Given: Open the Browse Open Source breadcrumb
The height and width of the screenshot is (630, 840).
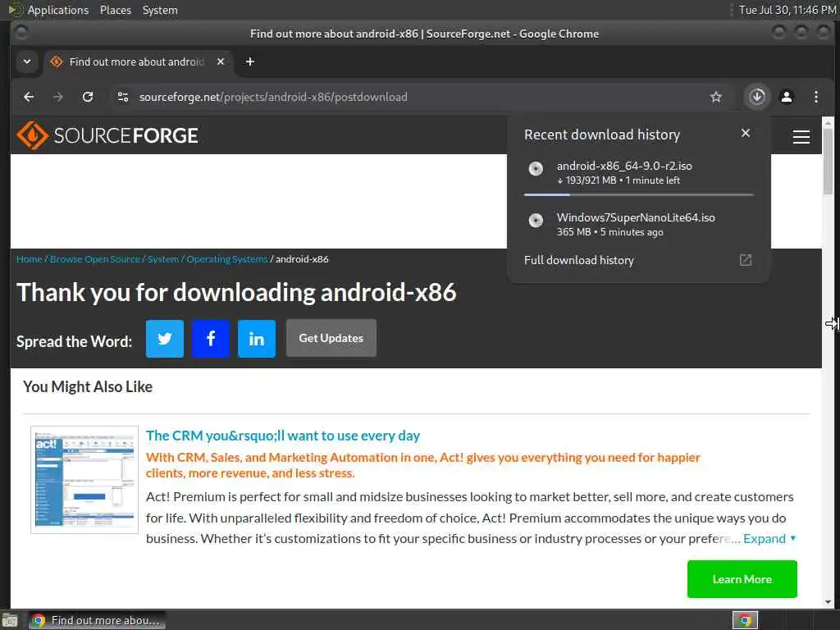Looking at the screenshot, I should coord(95,259).
